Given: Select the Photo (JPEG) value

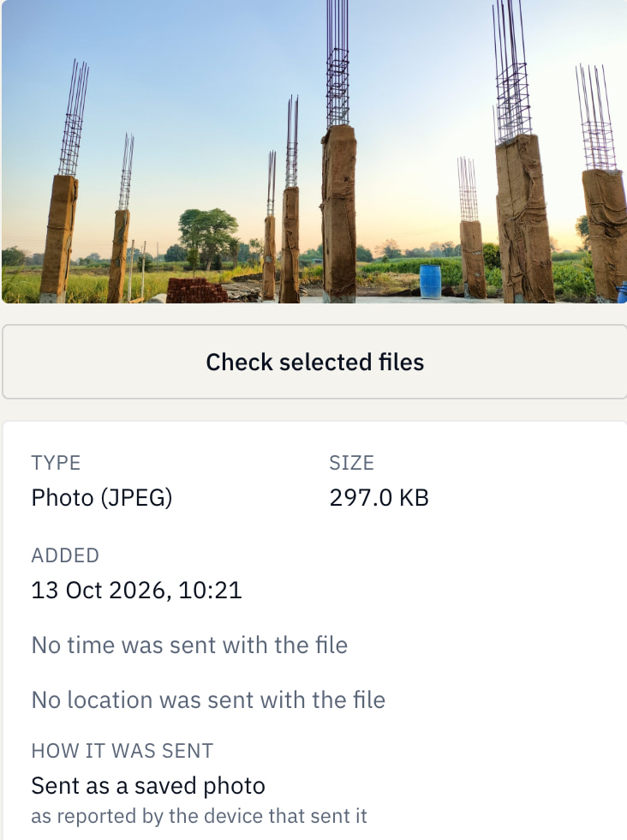Looking at the screenshot, I should tap(102, 498).
